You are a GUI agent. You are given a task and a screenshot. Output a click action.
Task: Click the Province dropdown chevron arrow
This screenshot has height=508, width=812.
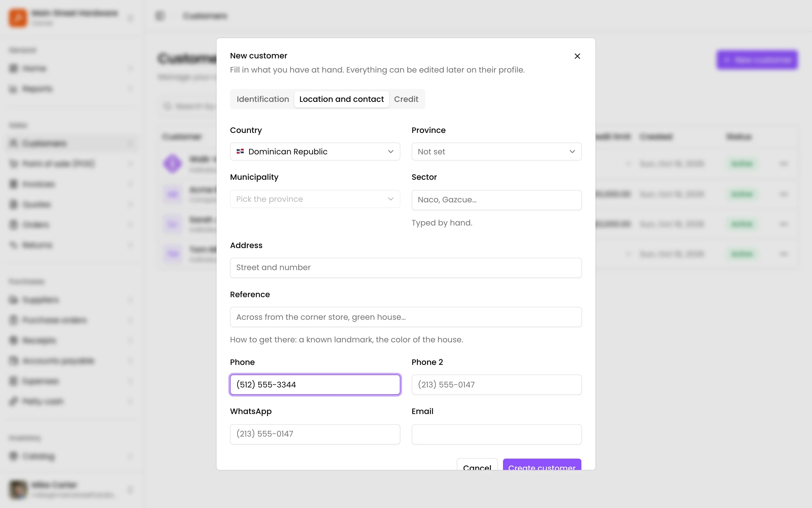click(x=572, y=152)
